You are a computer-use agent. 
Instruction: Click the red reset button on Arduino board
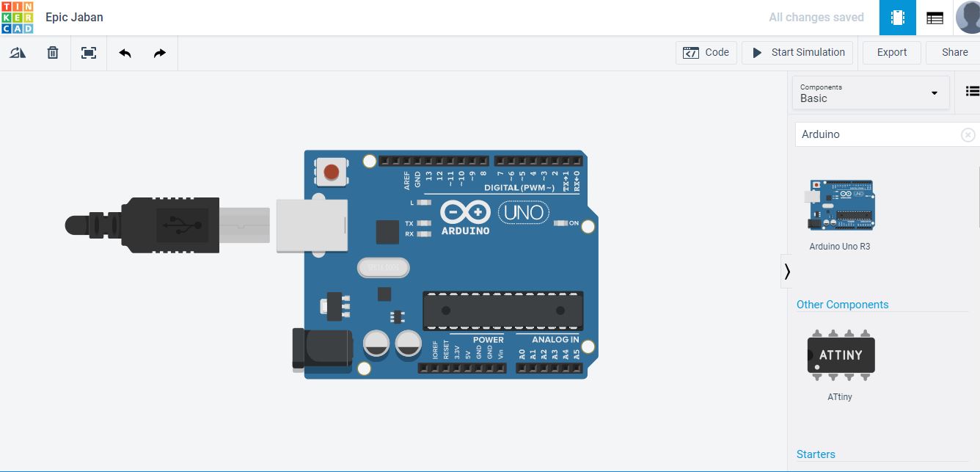click(331, 173)
